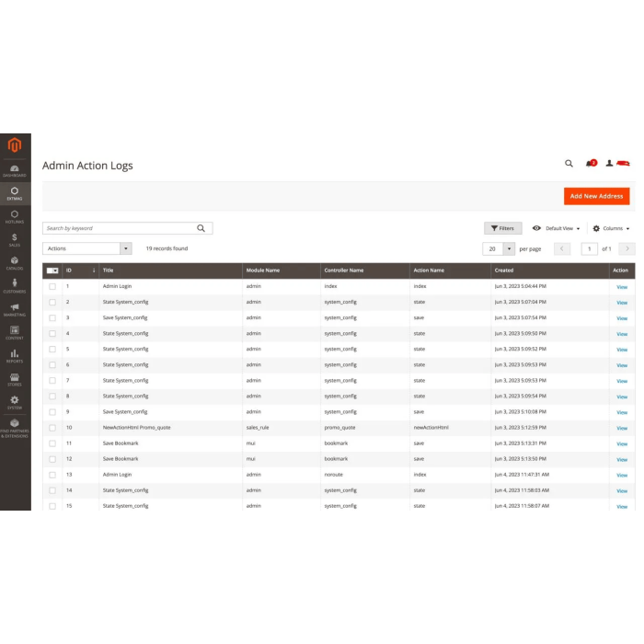
Task: Click the Jun 3, 2023 5:04:44 PM cell
Action: pos(521,286)
